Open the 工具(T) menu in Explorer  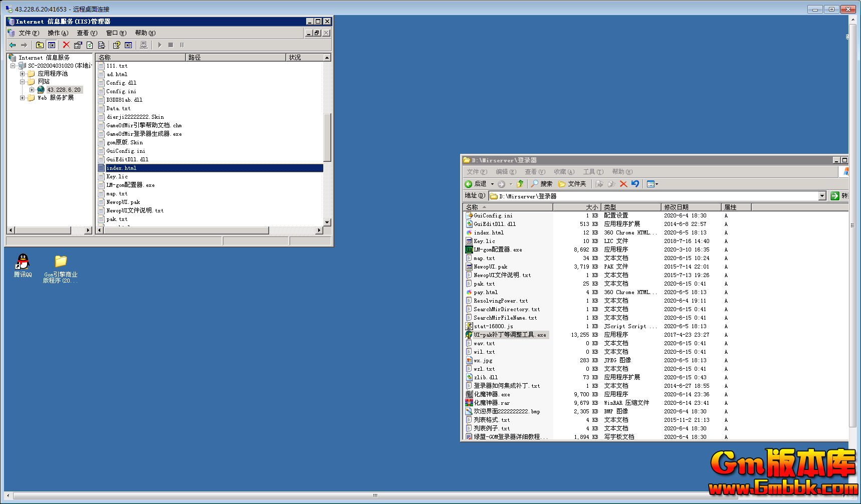pos(593,172)
